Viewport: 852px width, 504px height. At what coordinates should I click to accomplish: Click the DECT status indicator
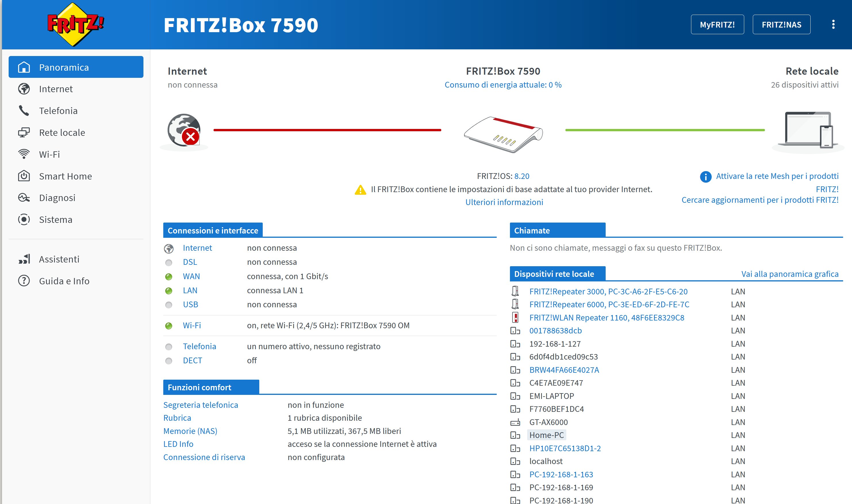pos(168,361)
